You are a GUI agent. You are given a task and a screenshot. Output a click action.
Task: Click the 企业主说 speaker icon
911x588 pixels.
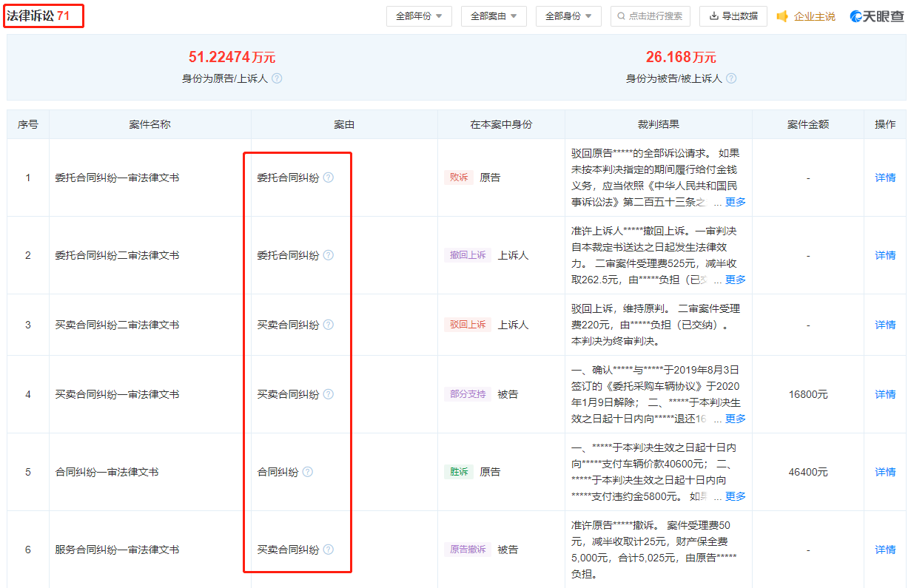point(782,16)
